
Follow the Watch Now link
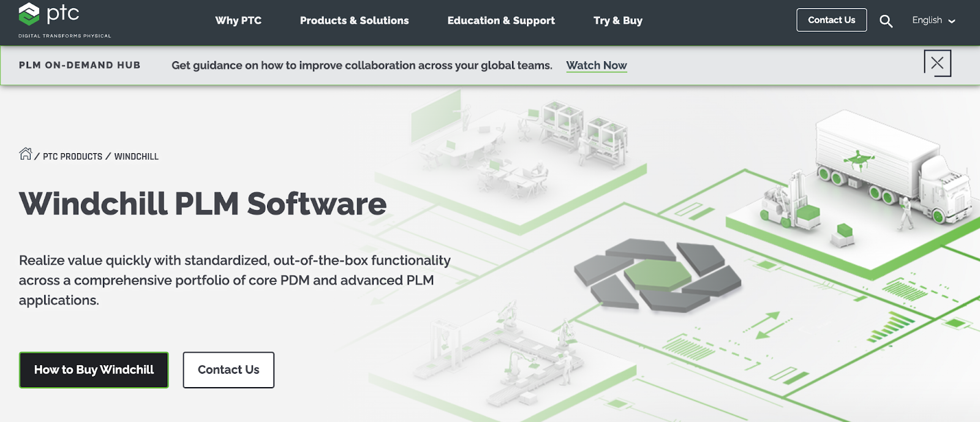(597, 66)
